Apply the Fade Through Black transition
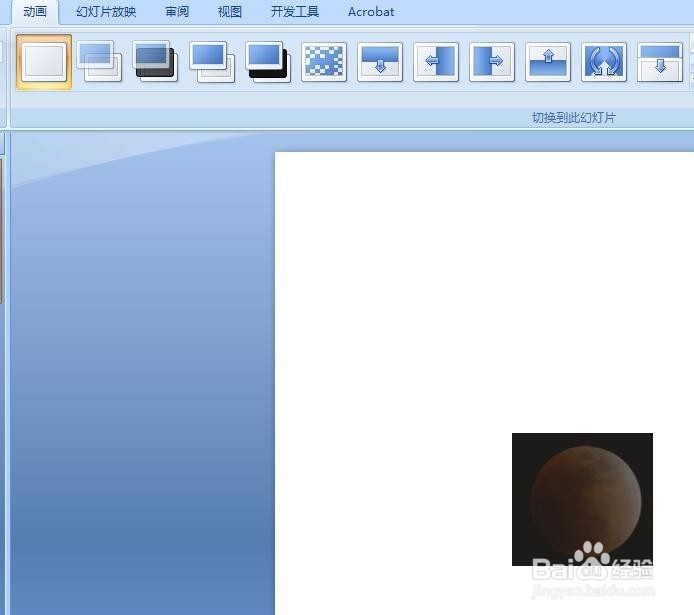The height and width of the screenshot is (615, 694). [x=155, y=62]
